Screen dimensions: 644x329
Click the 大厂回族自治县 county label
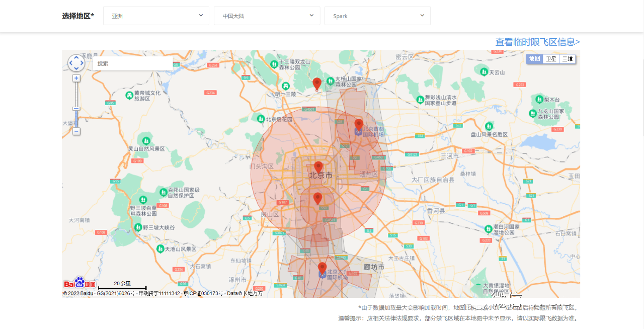point(433,180)
